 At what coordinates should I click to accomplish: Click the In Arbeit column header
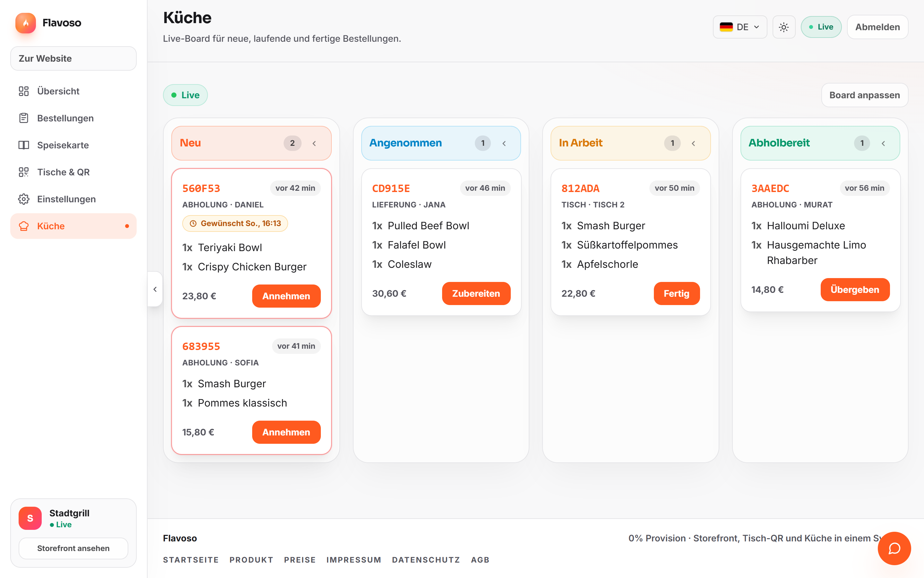[630, 143]
